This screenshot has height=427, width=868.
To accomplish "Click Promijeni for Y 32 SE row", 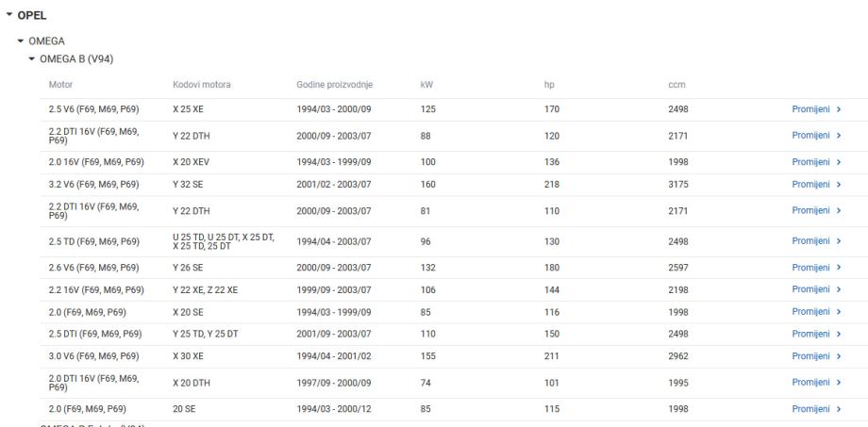I will [816, 184].
